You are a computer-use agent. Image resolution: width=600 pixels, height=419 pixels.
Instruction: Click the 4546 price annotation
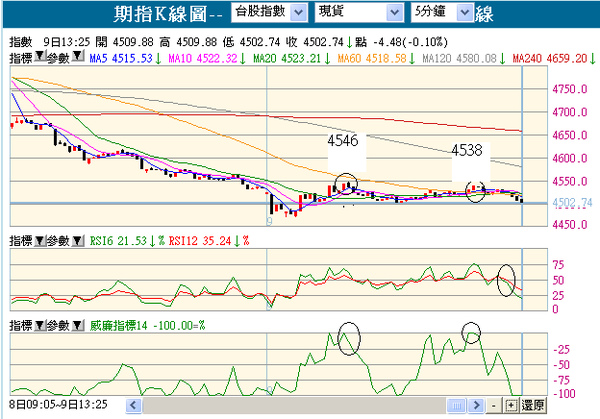coord(343,141)
